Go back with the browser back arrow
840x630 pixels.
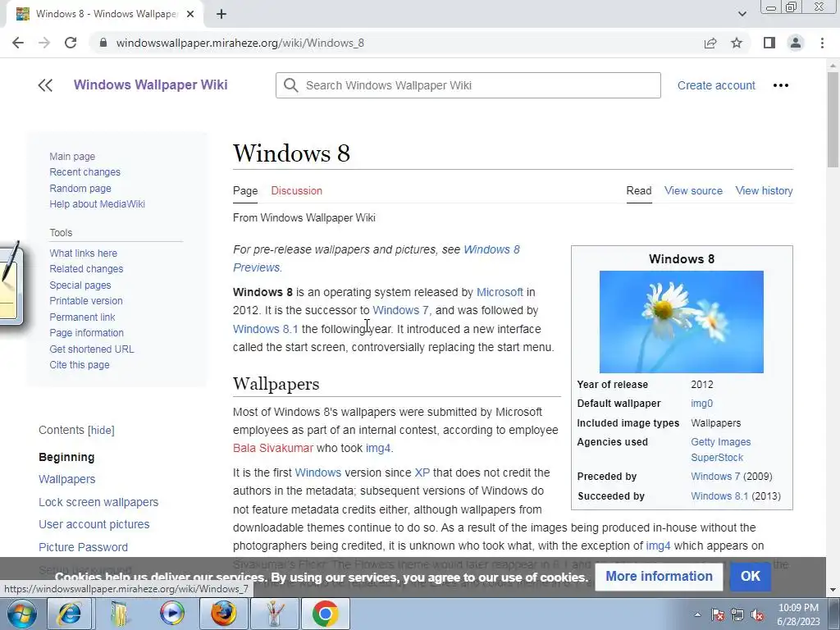pyautogui.click(x=18, y=43)
